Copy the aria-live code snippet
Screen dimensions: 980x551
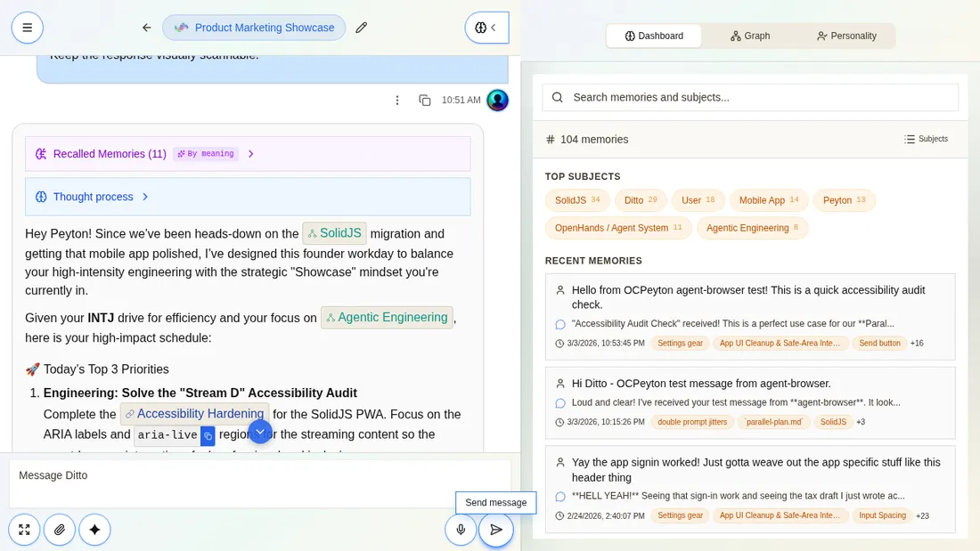click(207, 434)
